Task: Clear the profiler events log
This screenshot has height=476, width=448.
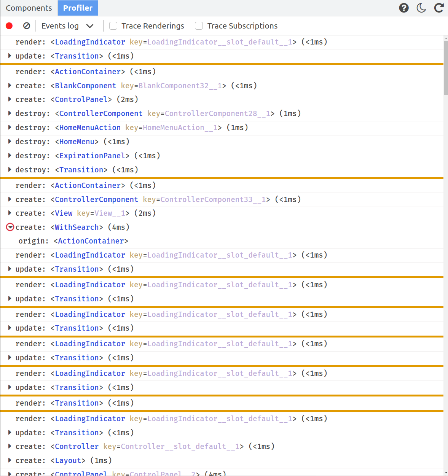Action: pos(27,26)
